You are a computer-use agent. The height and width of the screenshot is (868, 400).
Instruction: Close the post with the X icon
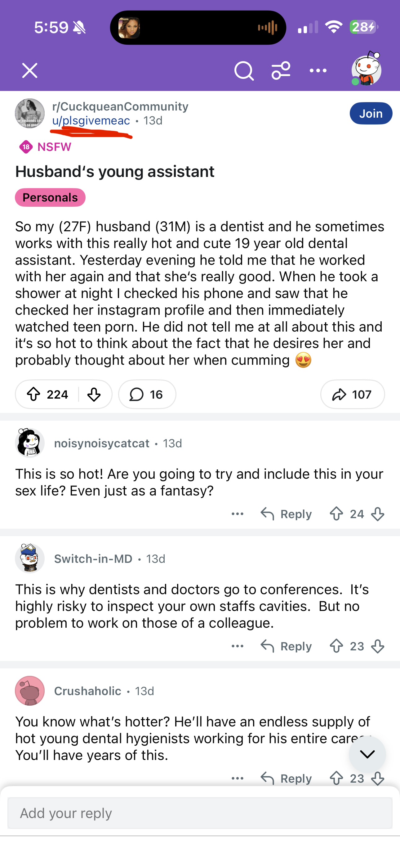point(30,71)
